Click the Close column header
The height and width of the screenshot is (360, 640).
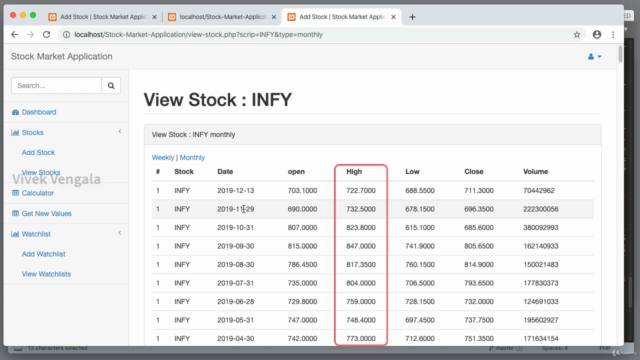point(474,172)
